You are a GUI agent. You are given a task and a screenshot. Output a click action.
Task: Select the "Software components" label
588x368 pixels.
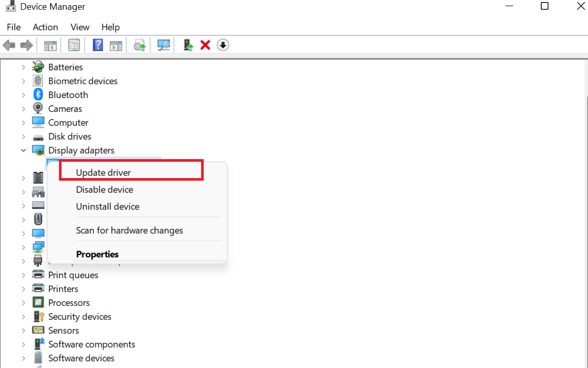pos(91,344)
